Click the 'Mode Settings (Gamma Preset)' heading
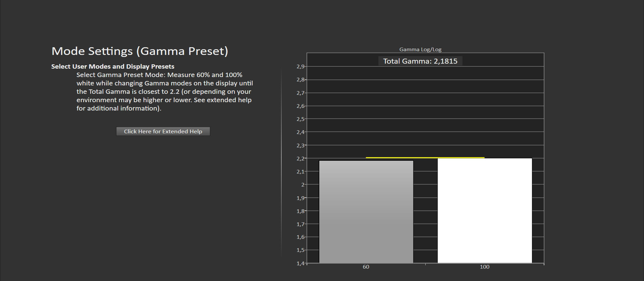This screenshot has width=644, height=281. click(x=140, y=51)
